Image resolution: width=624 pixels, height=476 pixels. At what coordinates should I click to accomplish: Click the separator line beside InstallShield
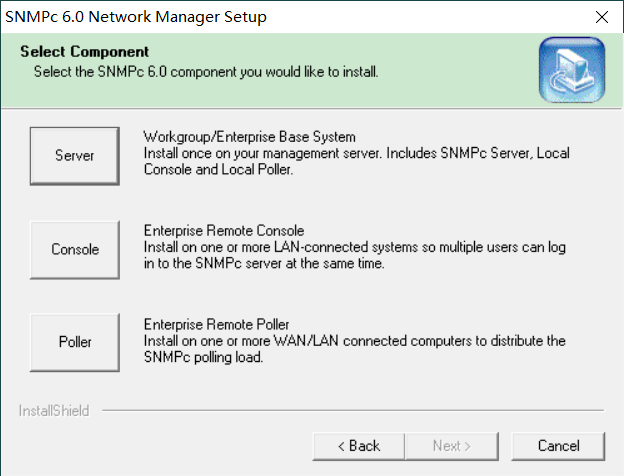pyautogui.click(x=350, y=411)
